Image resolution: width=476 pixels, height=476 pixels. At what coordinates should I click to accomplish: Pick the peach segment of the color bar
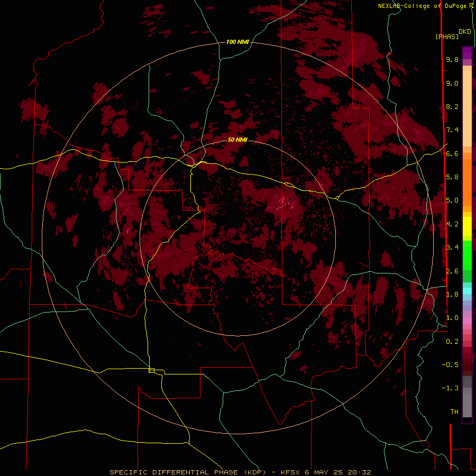(x=467, y=106)
